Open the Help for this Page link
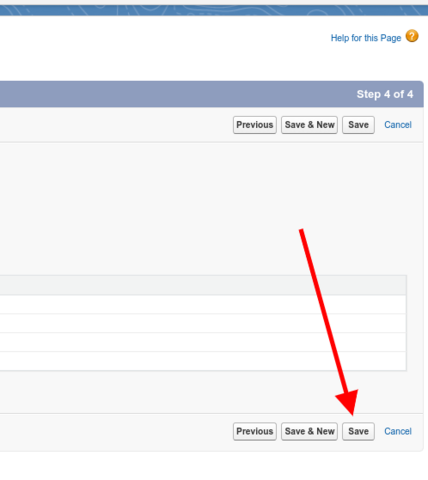Image resolution: width=428 pixels, height=480 pixels. tap(366, 38)
